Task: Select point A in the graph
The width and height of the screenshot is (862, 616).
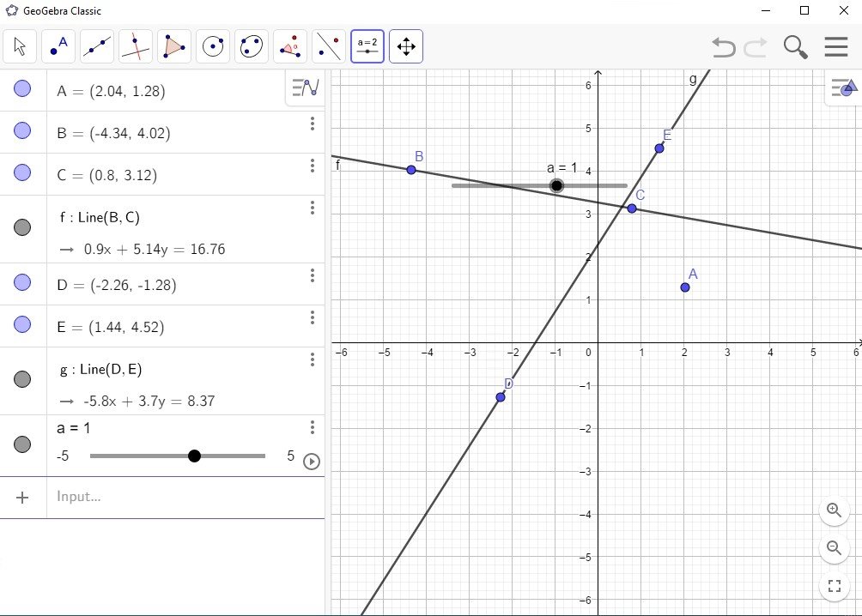Action: (685, 287)
